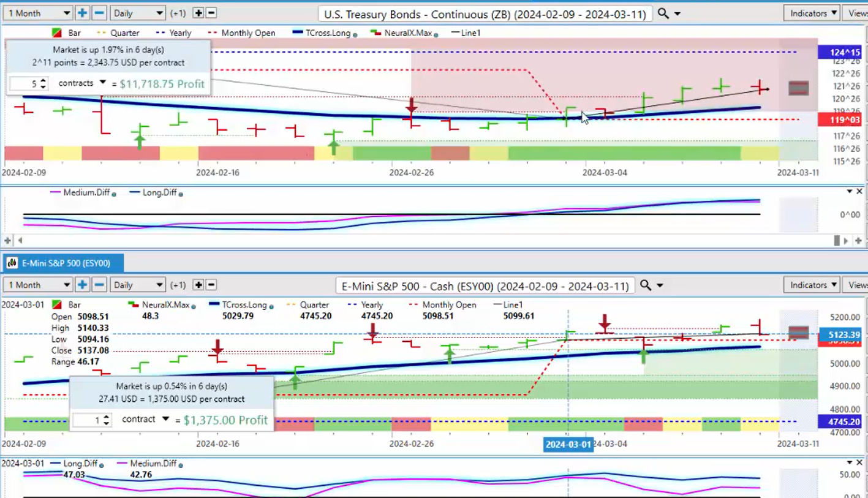Expand search options arrow beside ESY00 magnifier
868x498 pixels.
(660, 285)
